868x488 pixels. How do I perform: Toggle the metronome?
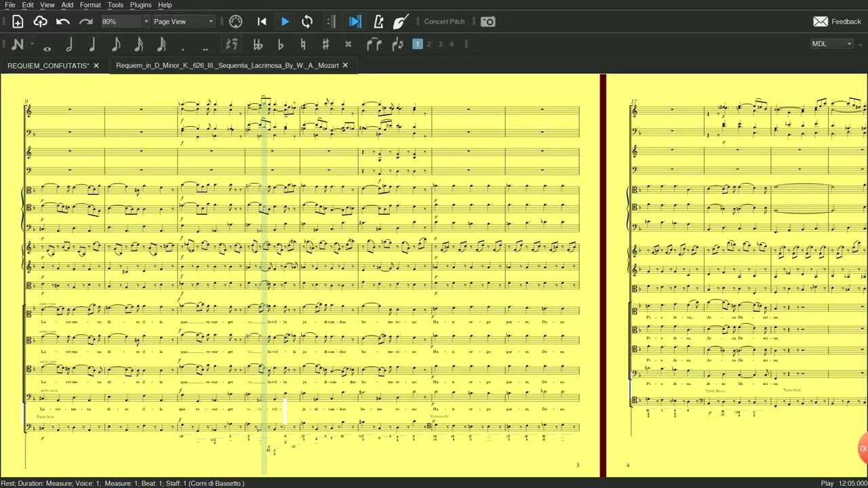[378, 22]
